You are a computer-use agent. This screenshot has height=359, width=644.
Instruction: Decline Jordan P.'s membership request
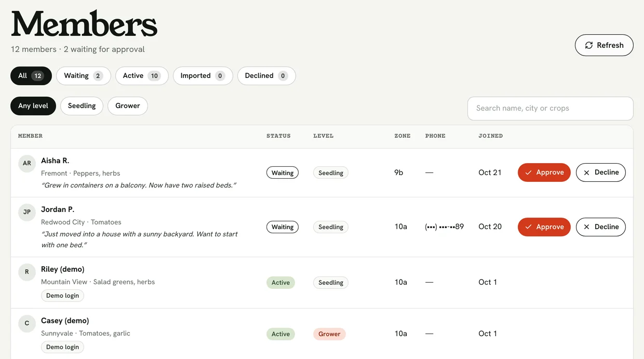coord(601,227)
